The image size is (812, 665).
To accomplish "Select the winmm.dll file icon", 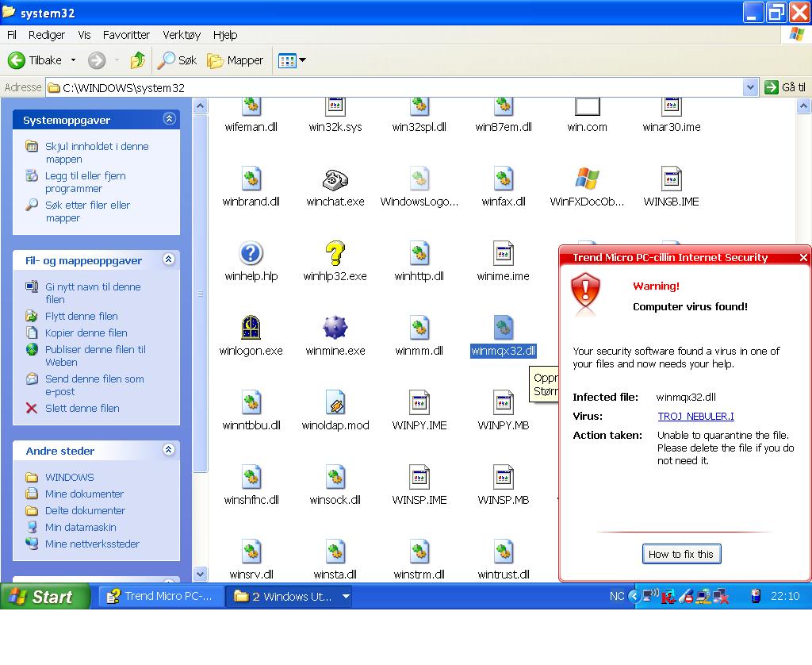I will click(419, 328).
